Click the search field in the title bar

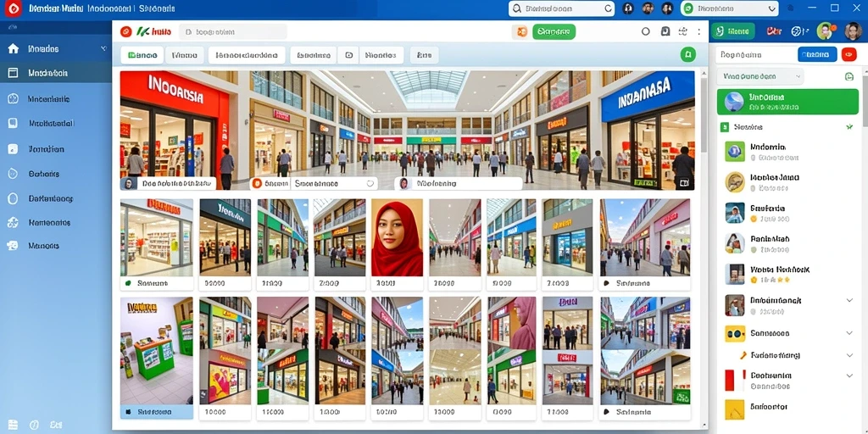point(561,8)
